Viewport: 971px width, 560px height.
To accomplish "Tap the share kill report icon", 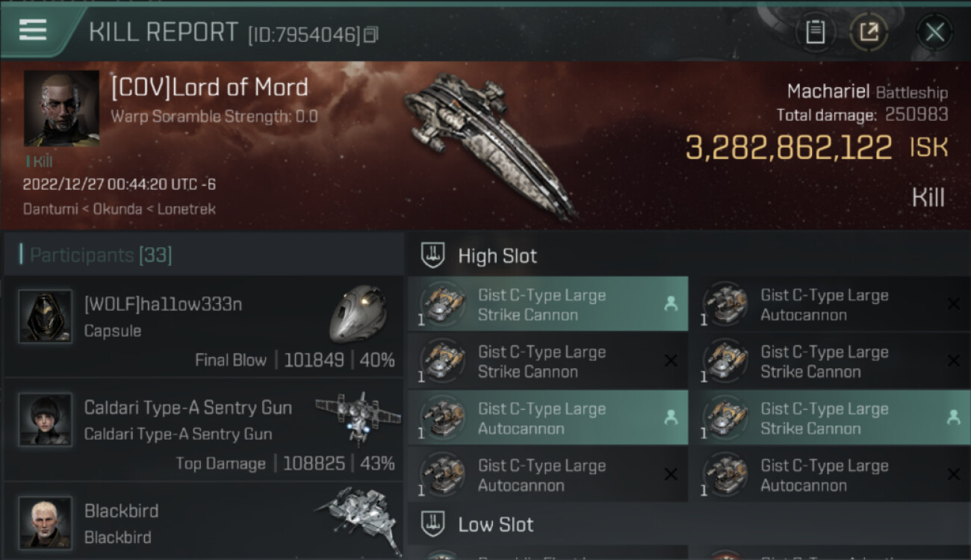I will point(869,32).
